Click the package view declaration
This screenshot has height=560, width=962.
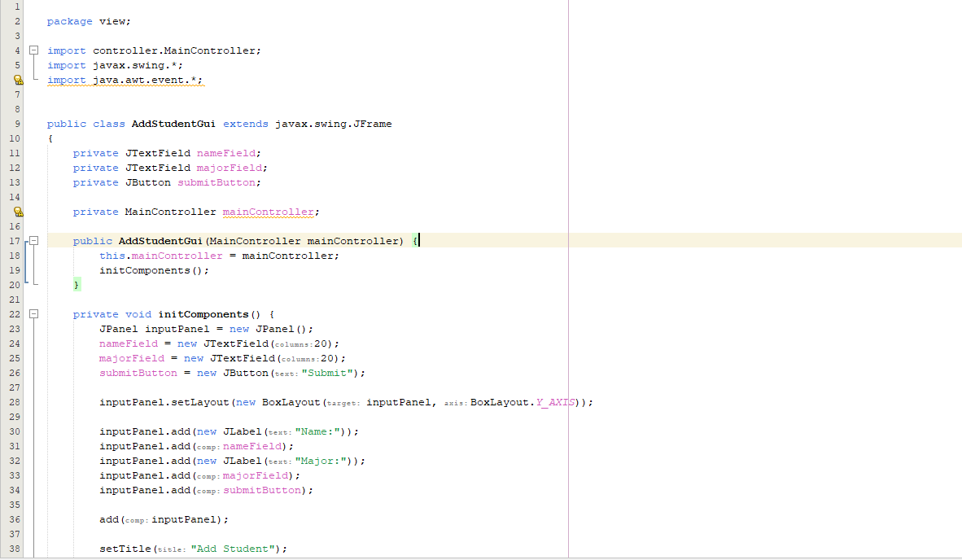(90, 21)
